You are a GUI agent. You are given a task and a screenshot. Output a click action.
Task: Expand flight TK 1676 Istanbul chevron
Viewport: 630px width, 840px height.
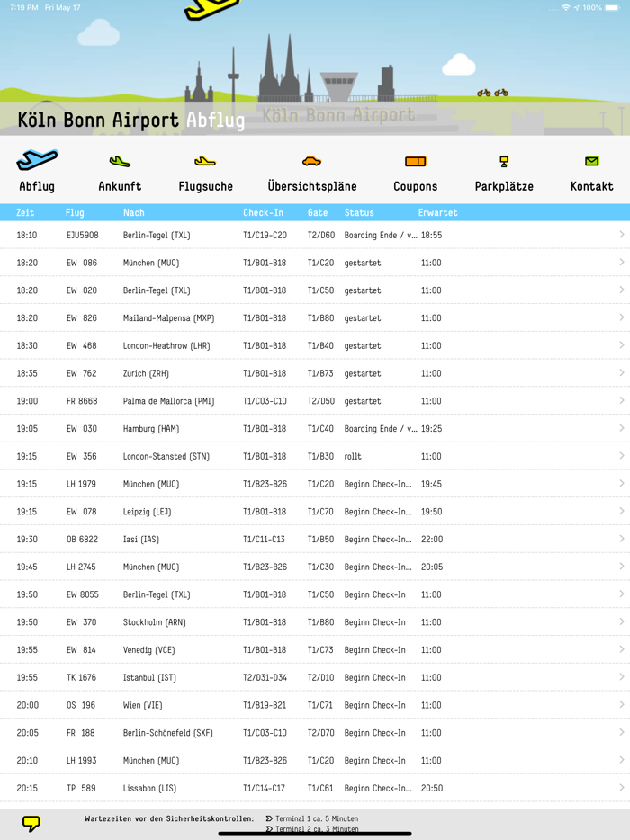621,677
